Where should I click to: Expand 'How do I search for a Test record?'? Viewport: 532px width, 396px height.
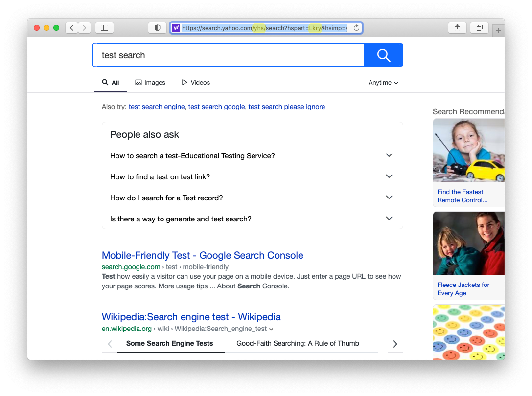(253, 198)
